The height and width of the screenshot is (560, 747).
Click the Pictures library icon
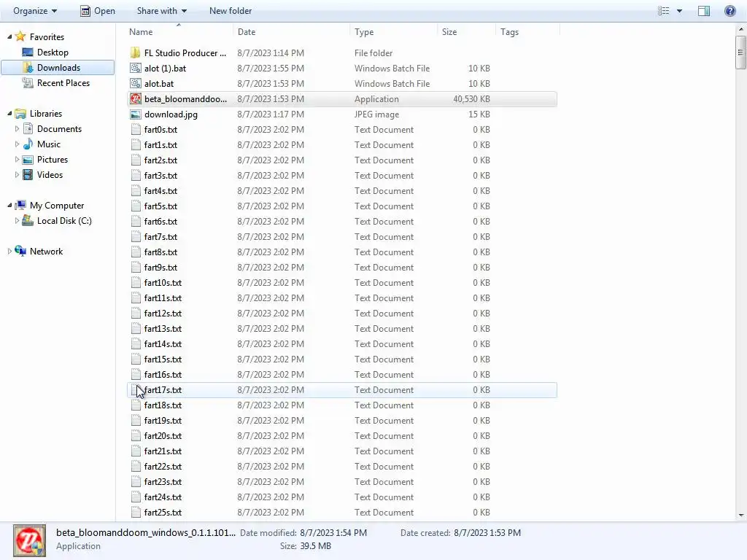click(28, 160)
